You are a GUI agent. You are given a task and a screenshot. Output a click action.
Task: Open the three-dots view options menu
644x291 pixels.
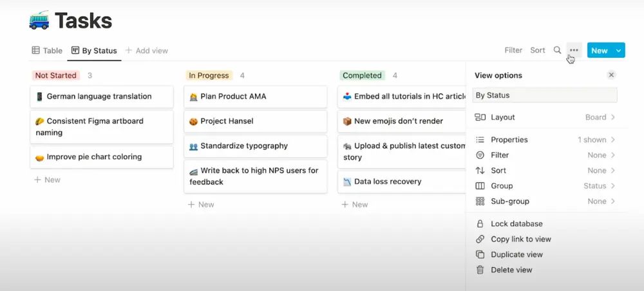[x=574, y=50]
